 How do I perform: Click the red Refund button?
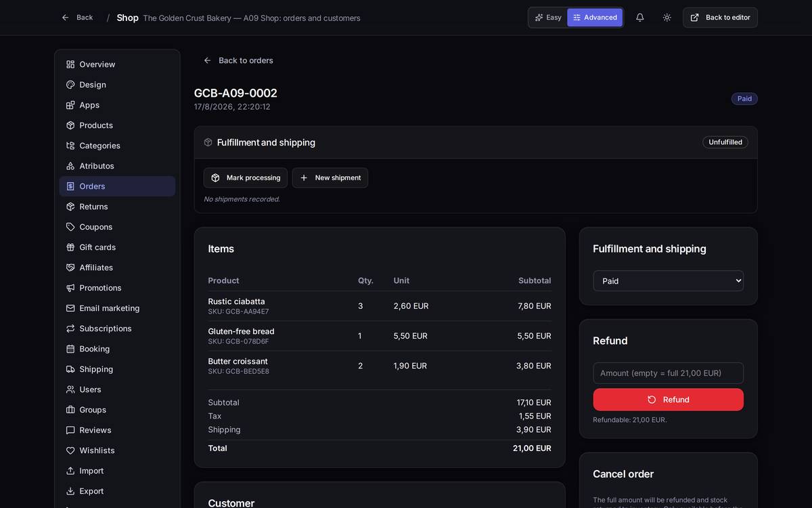pyautogui.click(x=669, y=400)
